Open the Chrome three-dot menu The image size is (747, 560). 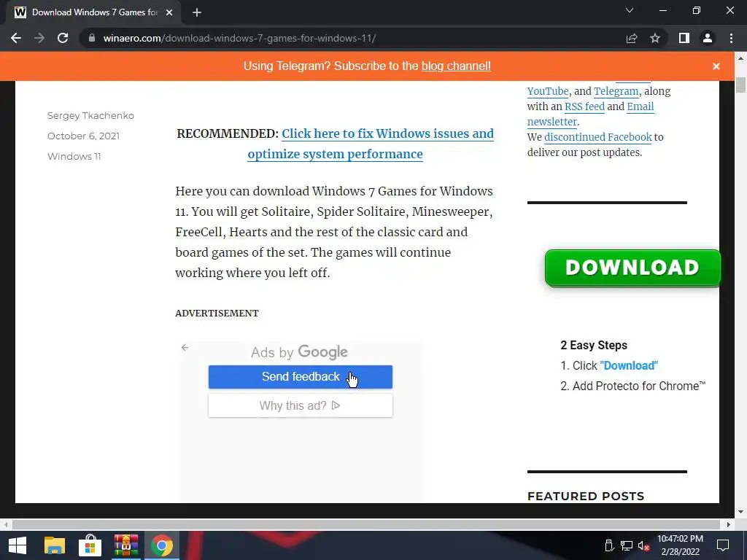pyautogui.click(x=731, y=38)
